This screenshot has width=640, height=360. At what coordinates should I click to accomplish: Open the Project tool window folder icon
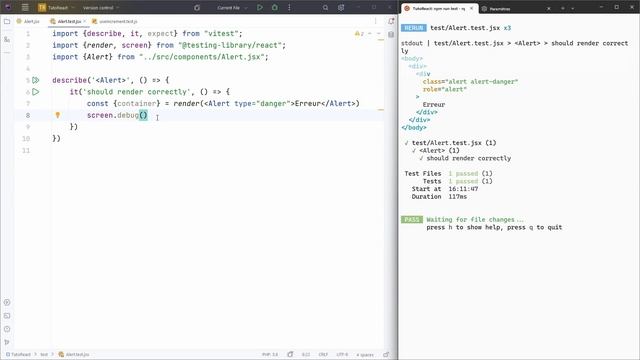coord(7,21)
